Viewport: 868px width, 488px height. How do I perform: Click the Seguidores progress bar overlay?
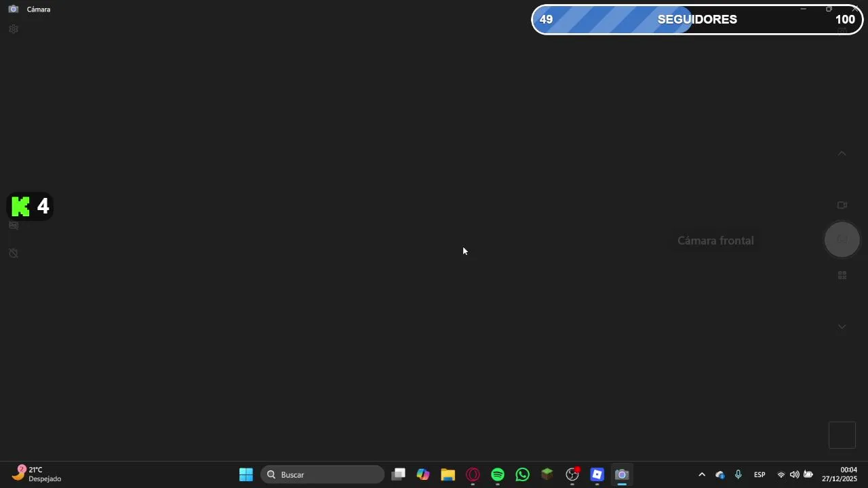click(697, 20)
